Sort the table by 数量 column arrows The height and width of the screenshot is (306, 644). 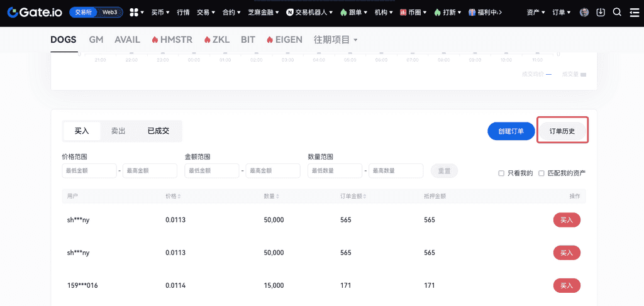pyautogui.click(x=278, y=196)
